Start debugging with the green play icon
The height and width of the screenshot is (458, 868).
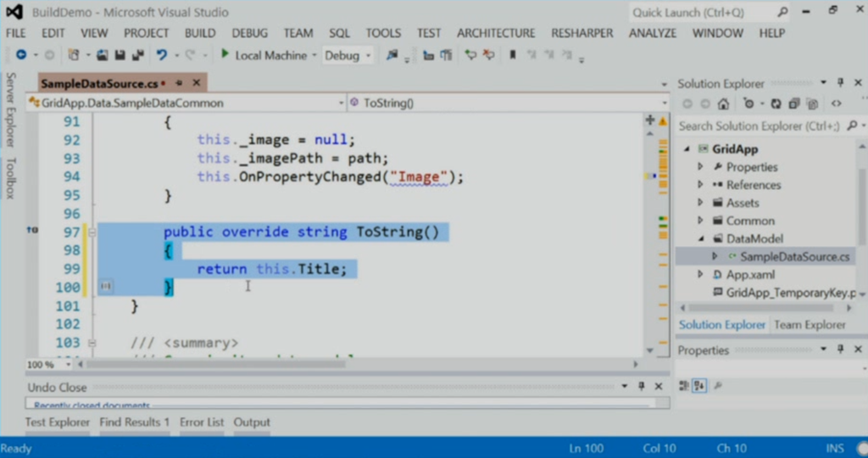[x=225, y=54]
